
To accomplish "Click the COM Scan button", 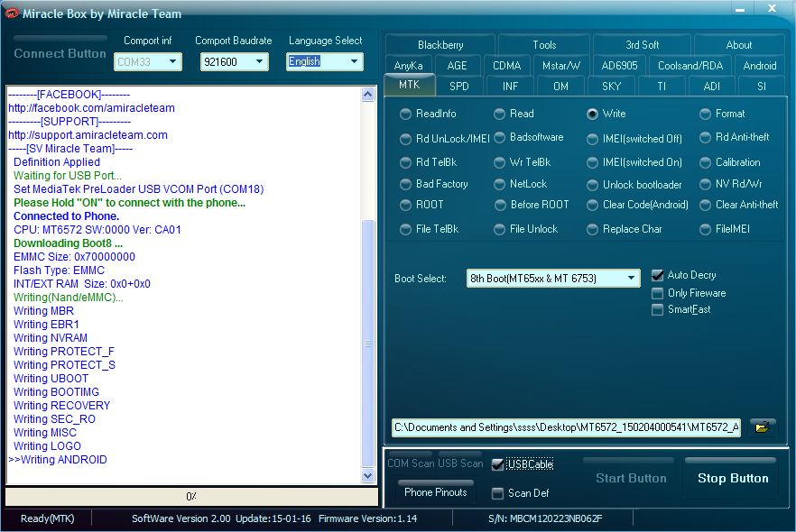I will tap(410, 463).
